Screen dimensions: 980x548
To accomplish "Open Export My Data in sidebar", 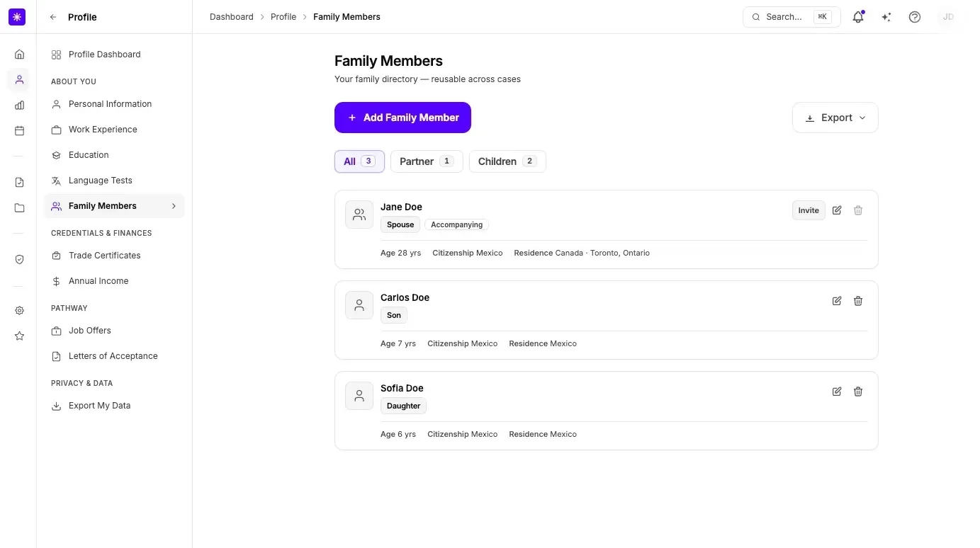I will point(114,406).
